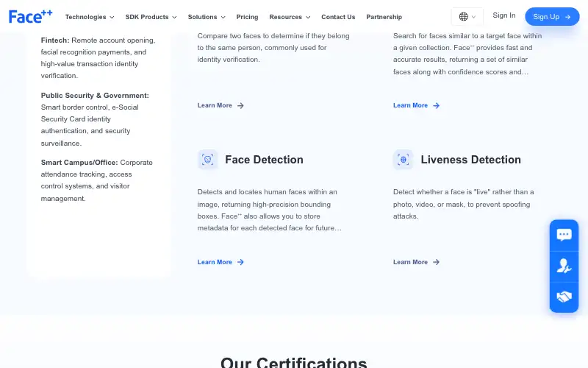Image resolution: width=588 pixels, height=368 pixels.
Task: Click arrow icon after Face Detection Learn More
Action: [x=240, y=262]
